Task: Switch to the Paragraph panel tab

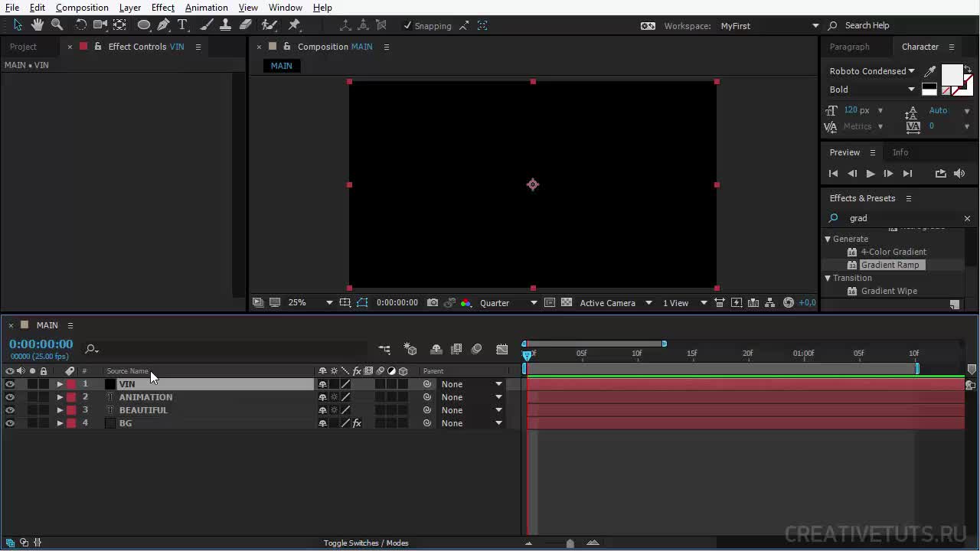Action: [849, 47]
